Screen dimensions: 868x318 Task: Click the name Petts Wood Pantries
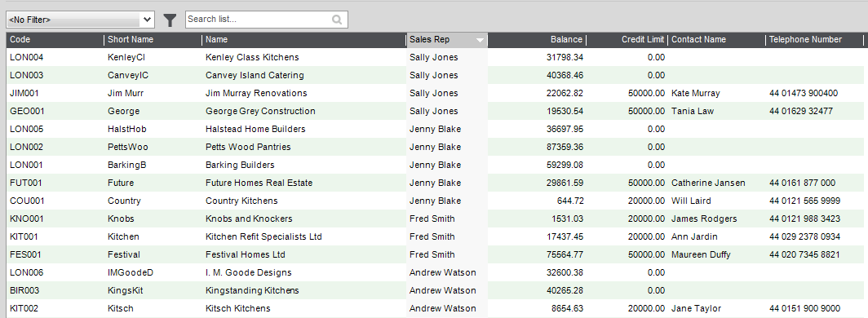248,147
